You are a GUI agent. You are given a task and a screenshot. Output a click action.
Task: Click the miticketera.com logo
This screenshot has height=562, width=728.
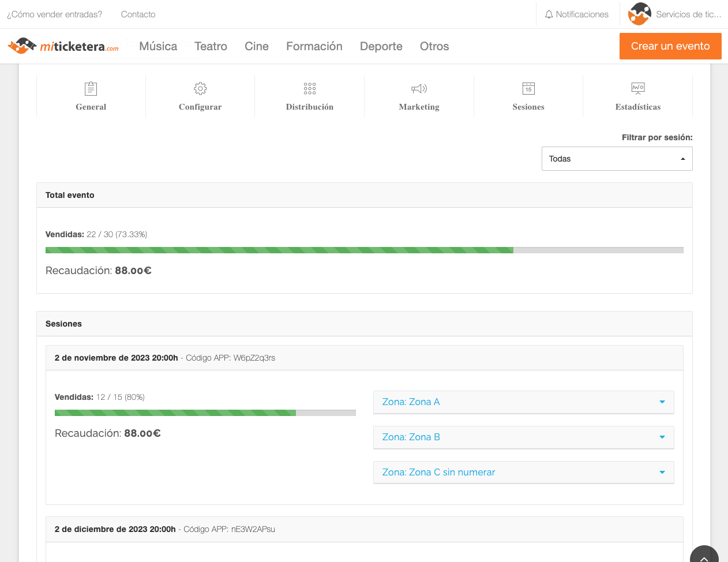click(x=63, y=46)
